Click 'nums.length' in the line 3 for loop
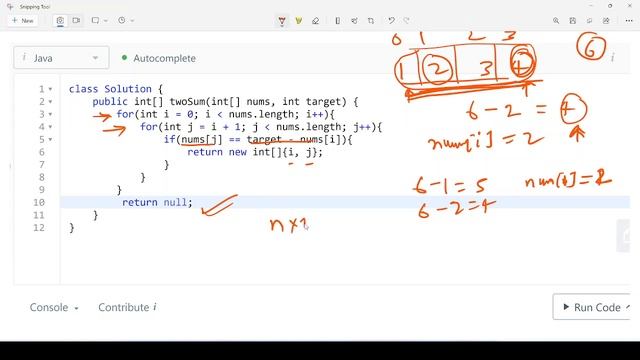Viewport: 640px width, 360px height. (x=261, y=114)
